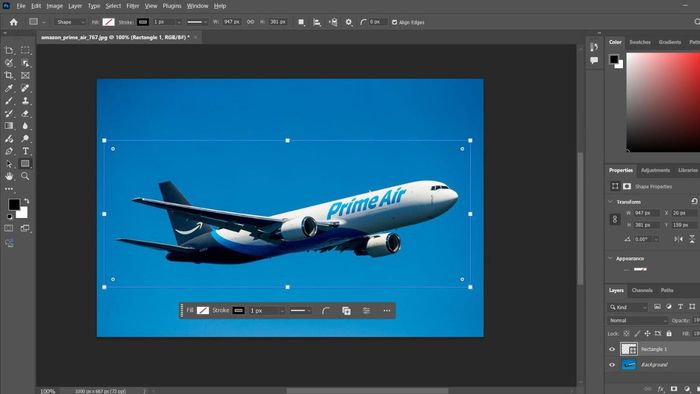This screenshot has width=700, height=394.
Task: Select the Dodge tool
Action: click(25, 139)
